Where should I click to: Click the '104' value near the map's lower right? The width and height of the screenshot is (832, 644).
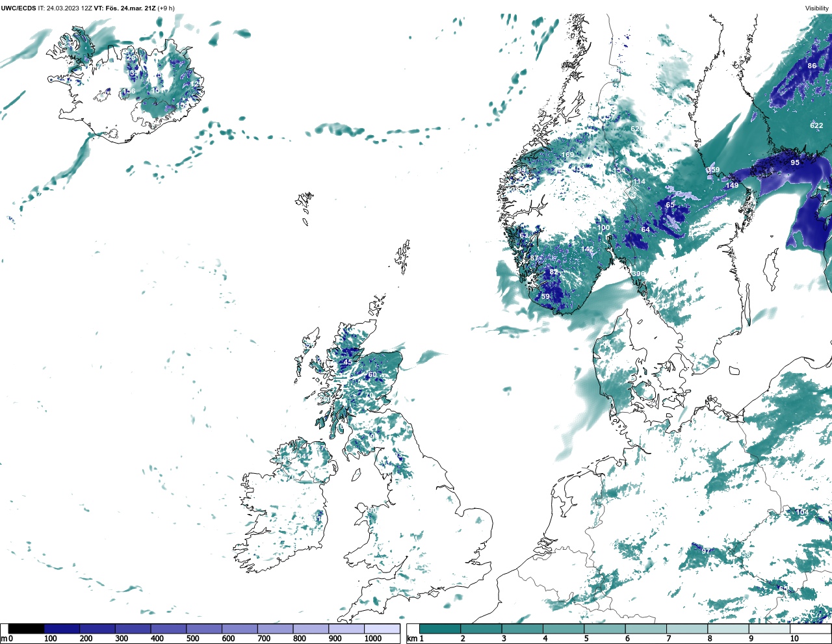[x=803, y=512]
